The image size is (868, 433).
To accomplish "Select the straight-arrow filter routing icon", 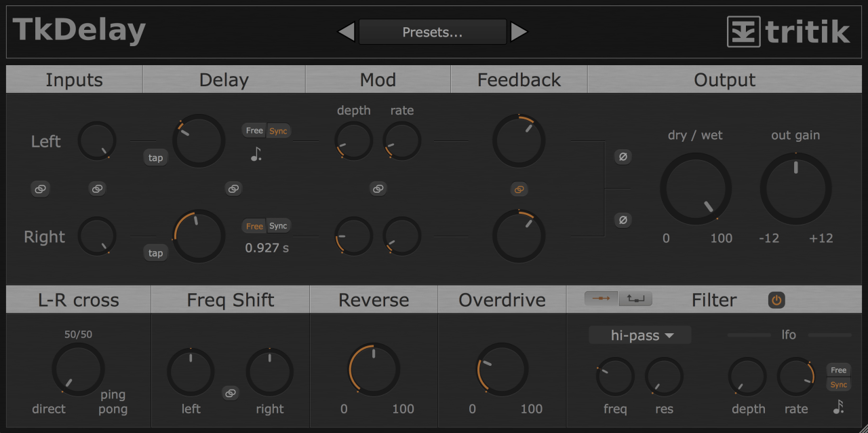I will coord(601,299).
